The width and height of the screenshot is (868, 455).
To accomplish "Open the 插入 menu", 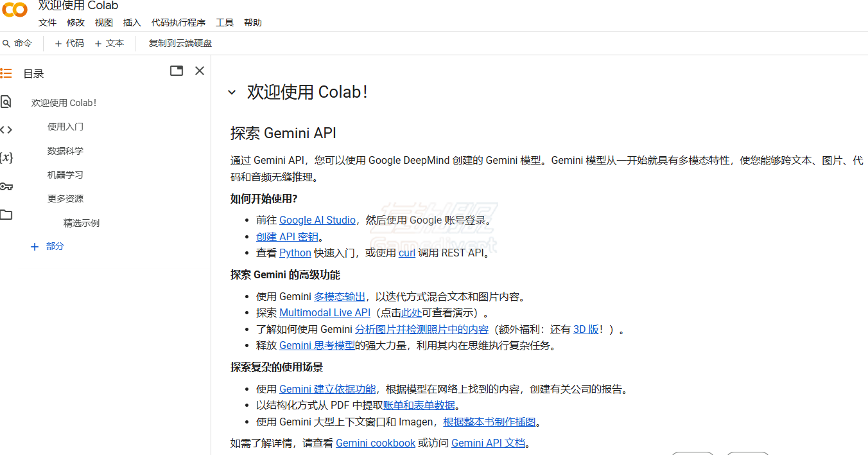I will pos(132,22).
